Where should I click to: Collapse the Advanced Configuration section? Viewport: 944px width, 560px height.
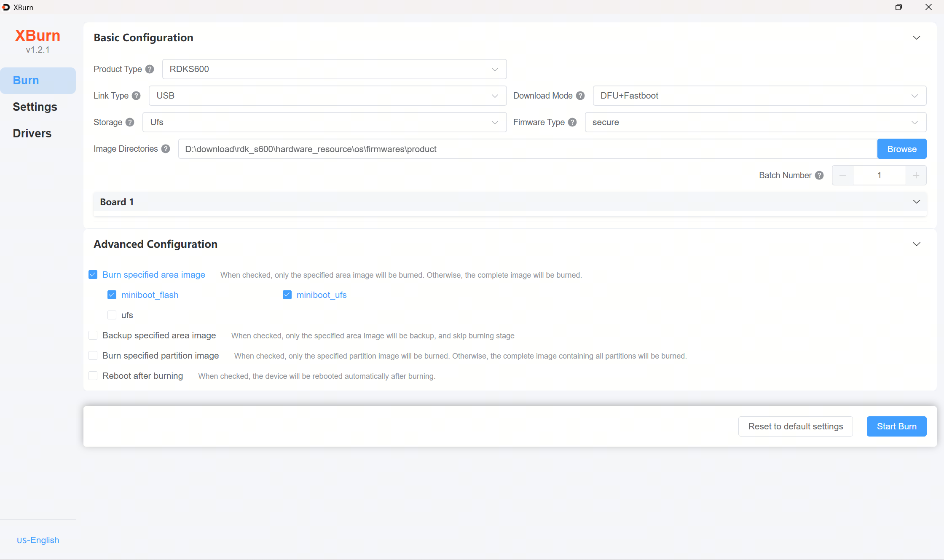pyautogui.click(x=917, y=244)
